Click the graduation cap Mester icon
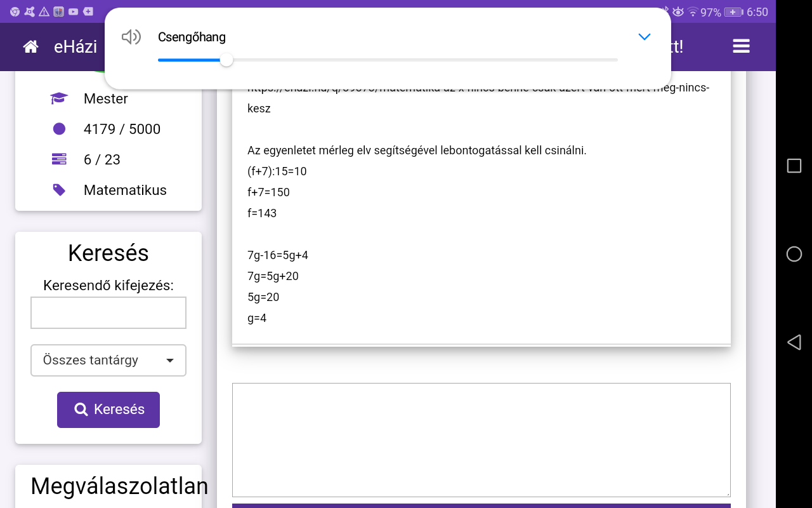 point(59,98)
